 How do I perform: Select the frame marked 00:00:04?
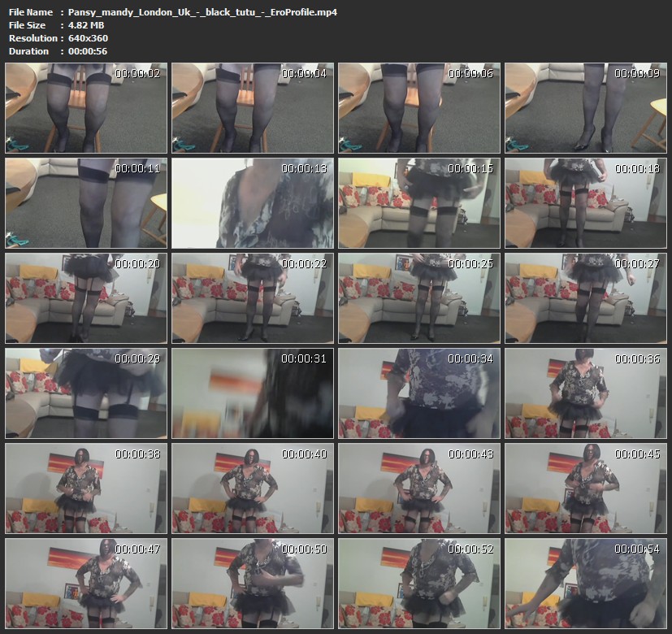point(253,108)
